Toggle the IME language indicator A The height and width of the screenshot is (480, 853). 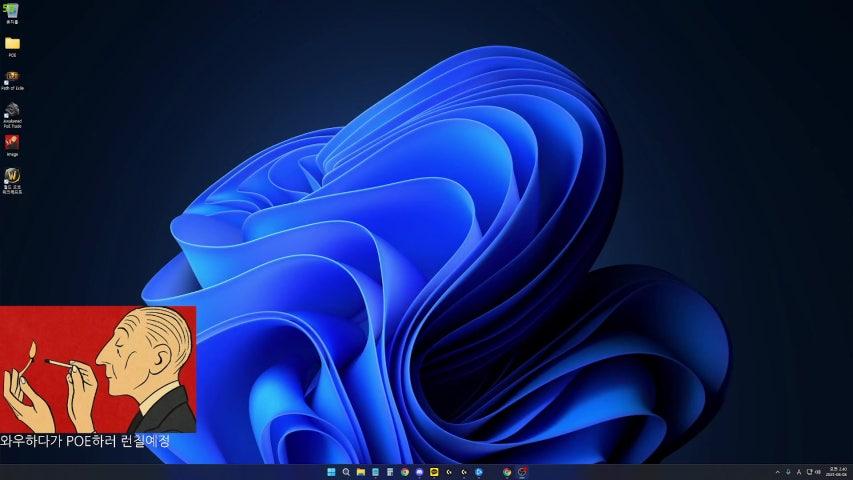point(799,472)
